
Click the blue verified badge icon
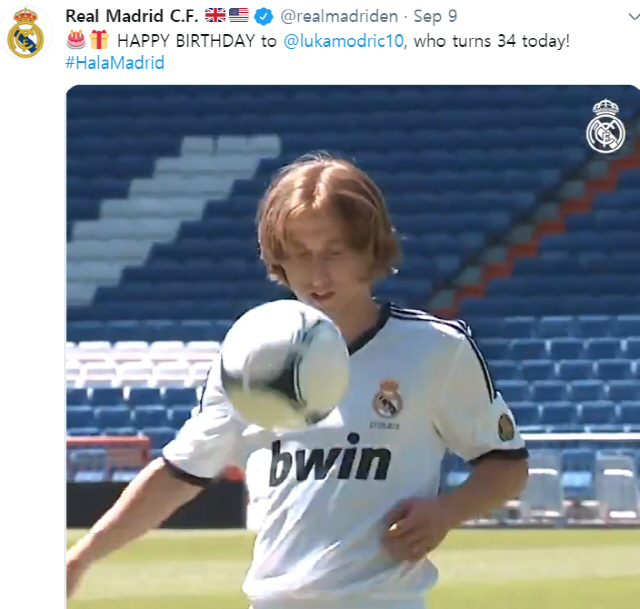pyautogui.click(x=264, y=16)
